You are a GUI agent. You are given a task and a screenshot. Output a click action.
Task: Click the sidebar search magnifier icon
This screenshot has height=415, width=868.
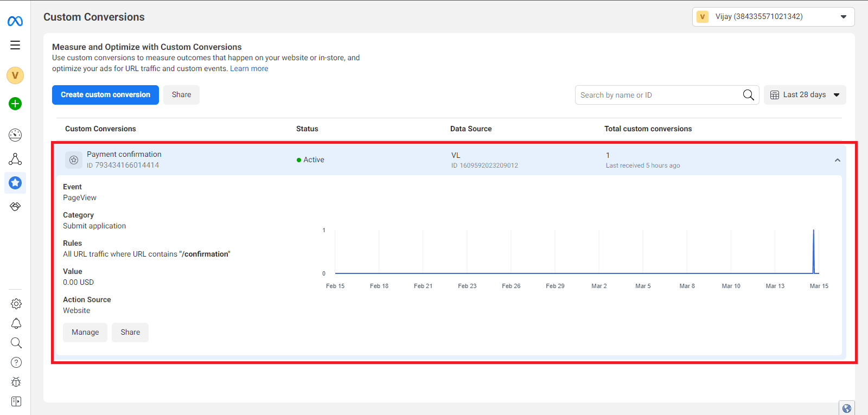(16, 343)
